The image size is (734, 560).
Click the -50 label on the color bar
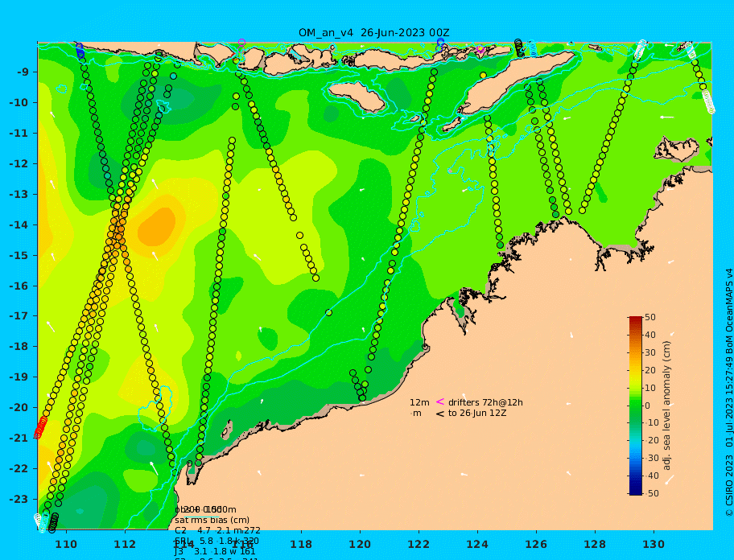650,493
